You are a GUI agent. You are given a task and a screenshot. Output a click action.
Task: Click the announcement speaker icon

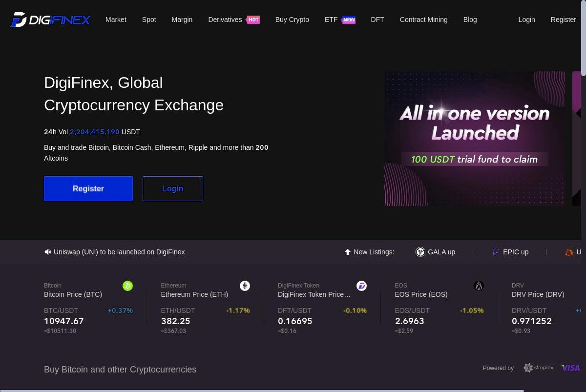click(47, 252)
